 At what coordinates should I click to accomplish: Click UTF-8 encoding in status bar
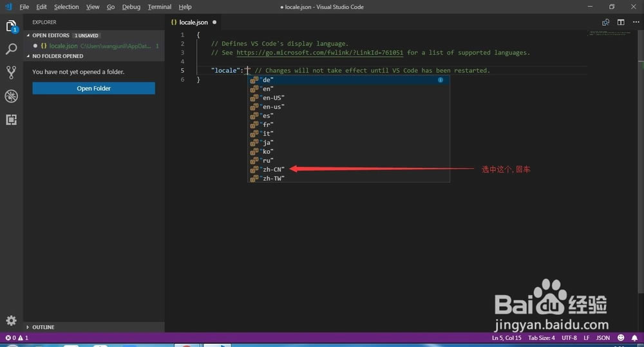pyautogui.click(x=569, y=337)
